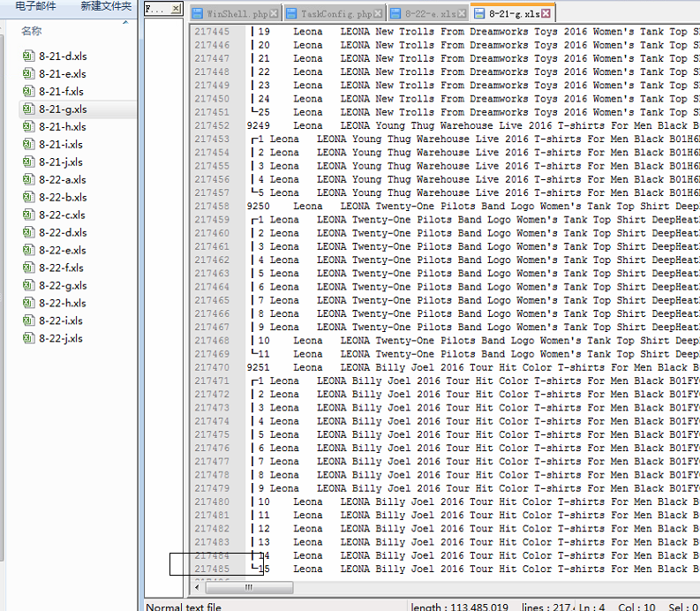The image size is (700, 611).
Task: Select file name 8-21-d.xls in list
Action: click(63, 57)
